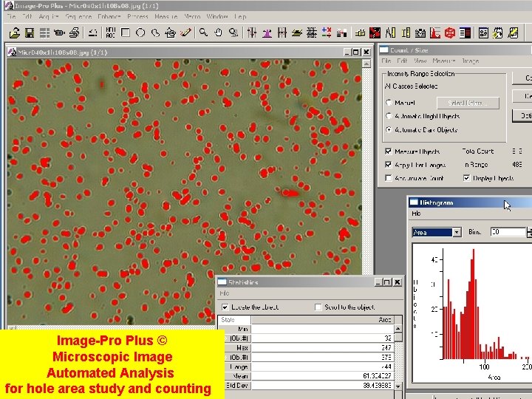
Task: Select the ellipse AOI tool
Action: coord(140,33)
